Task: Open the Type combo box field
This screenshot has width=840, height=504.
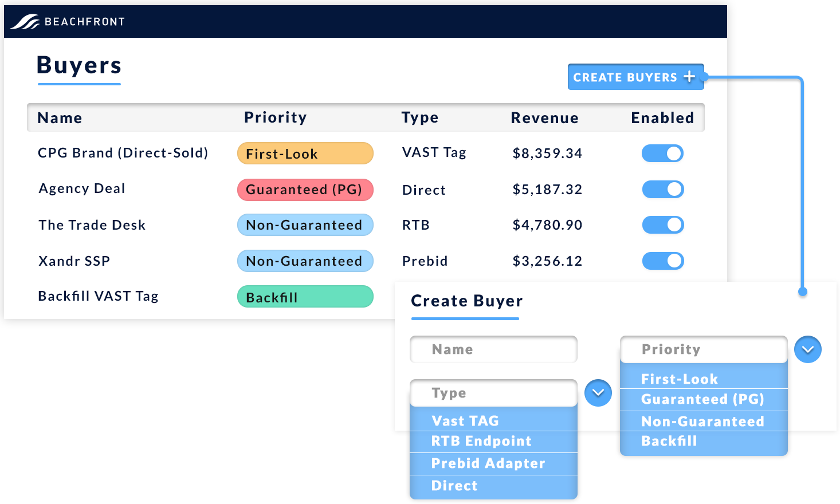Action: tap(493, 393)
